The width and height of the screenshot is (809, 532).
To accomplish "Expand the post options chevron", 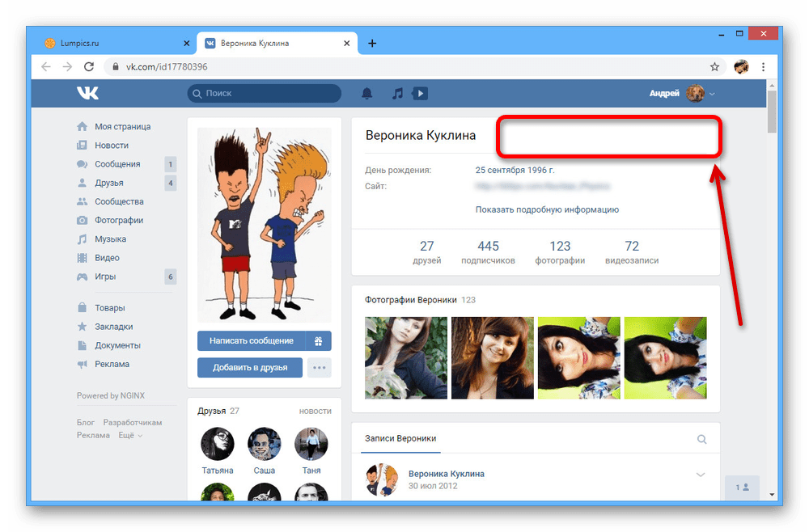I will 701,475.
